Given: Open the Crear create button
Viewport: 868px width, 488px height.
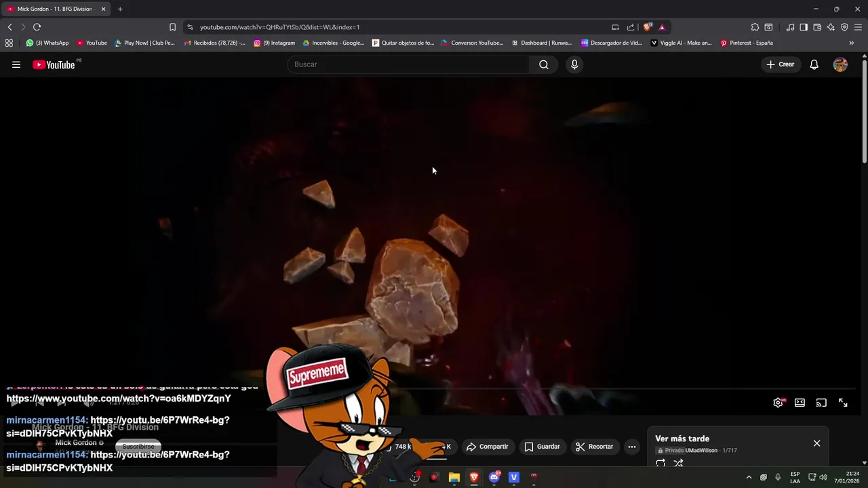Looking at the screenshot, I should tap(780, 64).
